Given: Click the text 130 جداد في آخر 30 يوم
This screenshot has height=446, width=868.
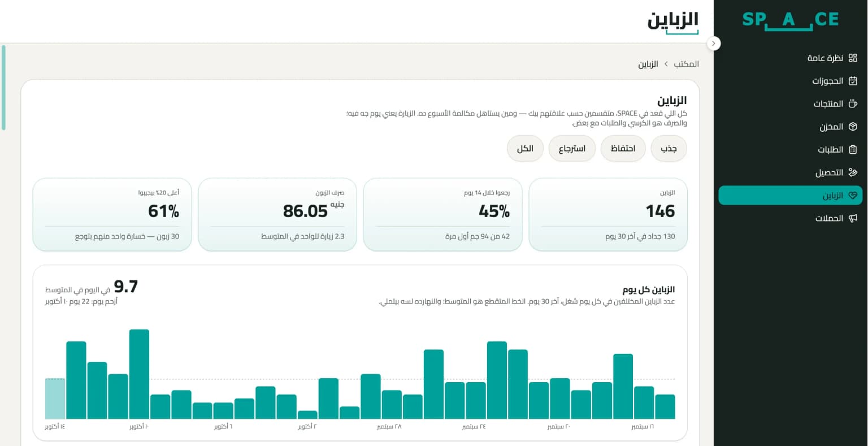Looking at the screenshot, I should (x=640, y=236).
